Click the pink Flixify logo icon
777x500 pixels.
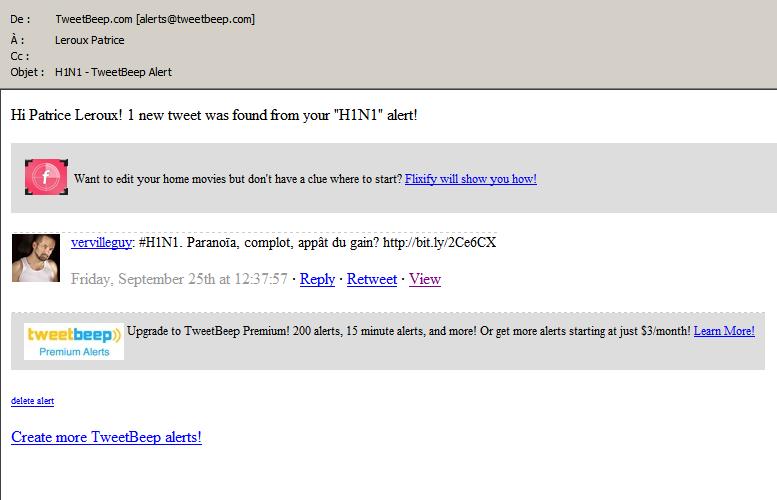pyautogui.click(x=46, y=177)
